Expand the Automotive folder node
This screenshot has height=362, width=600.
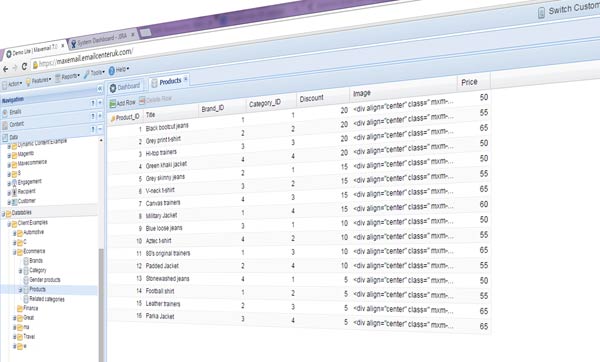pos(15,233)
